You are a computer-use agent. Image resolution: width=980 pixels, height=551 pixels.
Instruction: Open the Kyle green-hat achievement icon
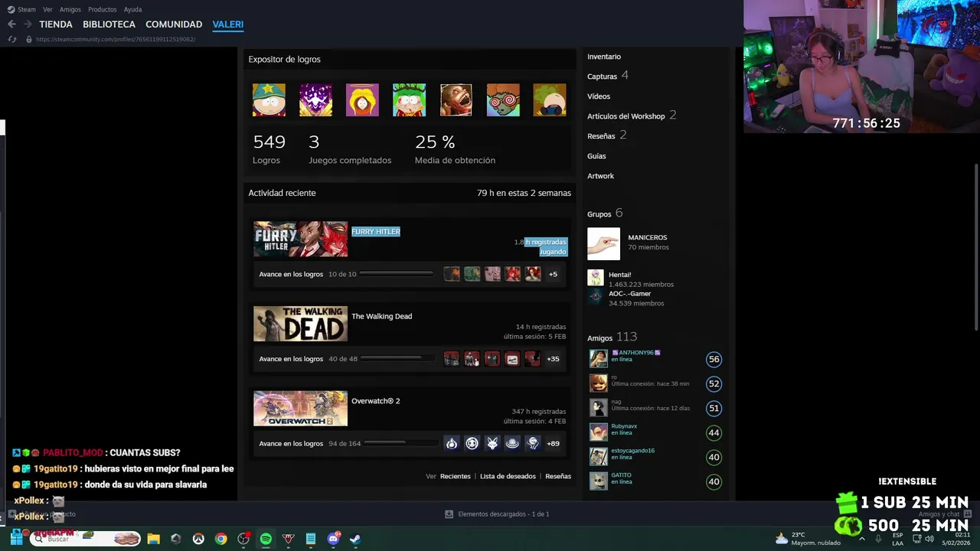(409, 100)
